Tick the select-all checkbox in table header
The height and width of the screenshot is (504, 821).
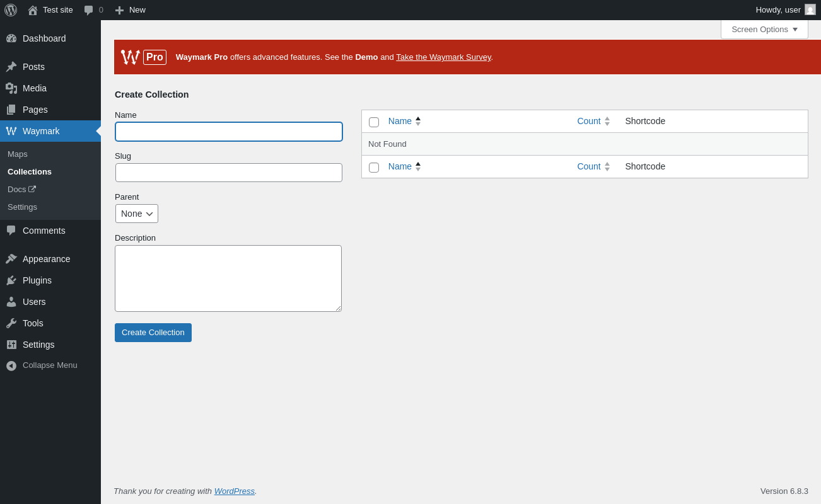coord(374,122)
